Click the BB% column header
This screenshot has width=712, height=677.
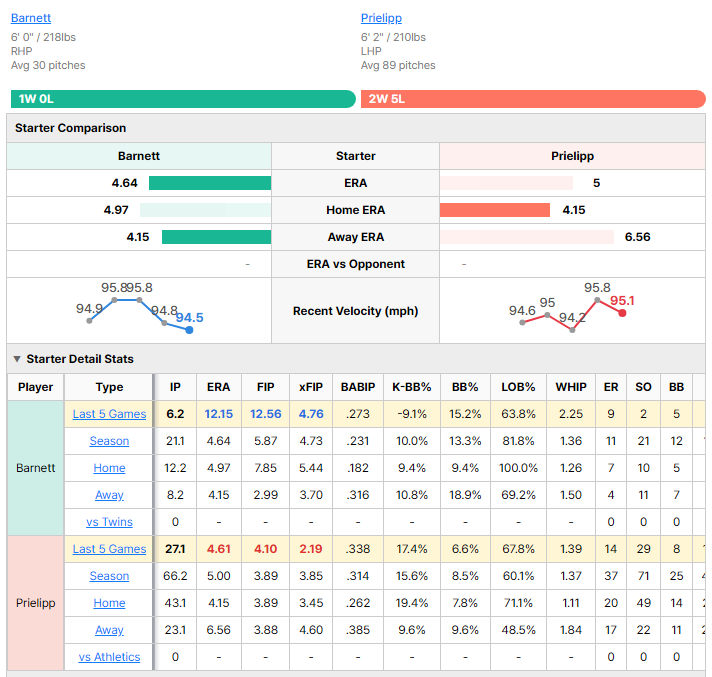(465, 387)
